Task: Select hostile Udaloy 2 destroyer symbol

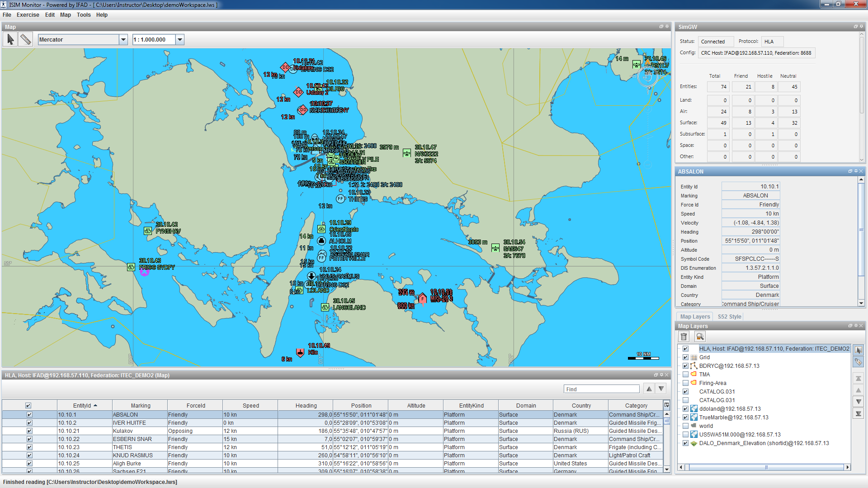Action: point(298,92)
